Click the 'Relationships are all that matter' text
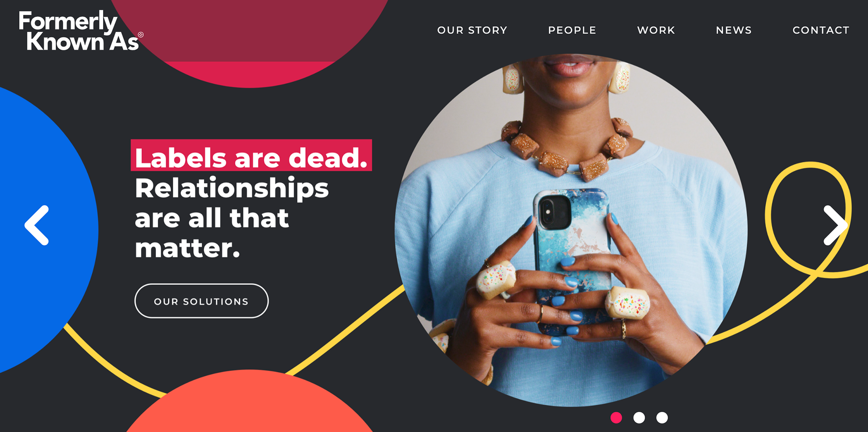Image resolution: width=868 pixels, height=432 pixels. [231, 218]
